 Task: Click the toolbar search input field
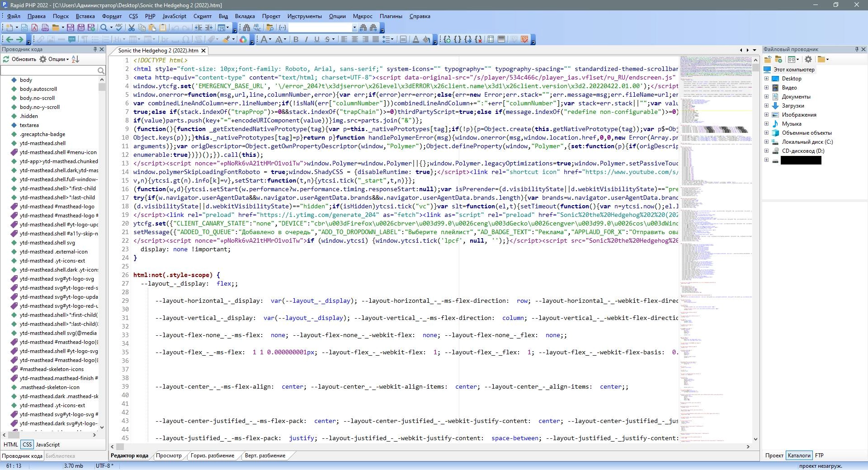click(320, 28)
